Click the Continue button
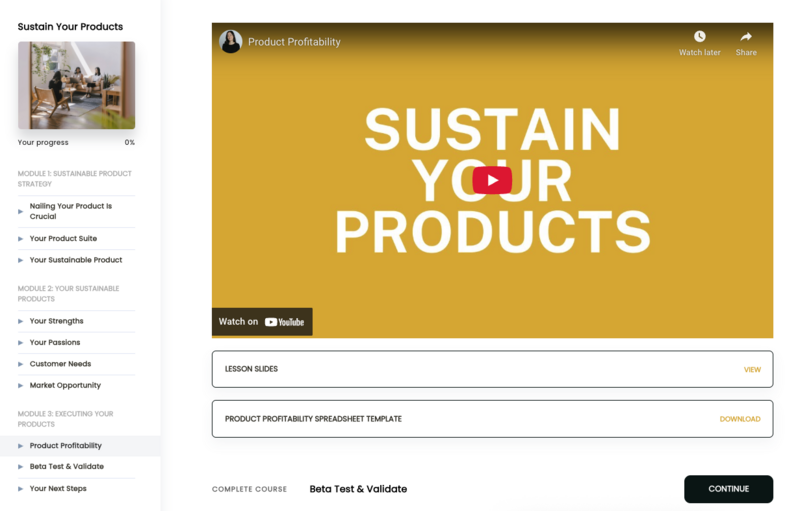Screen dimensions: 800x511 pyautogui.click(x=729, y=489)
